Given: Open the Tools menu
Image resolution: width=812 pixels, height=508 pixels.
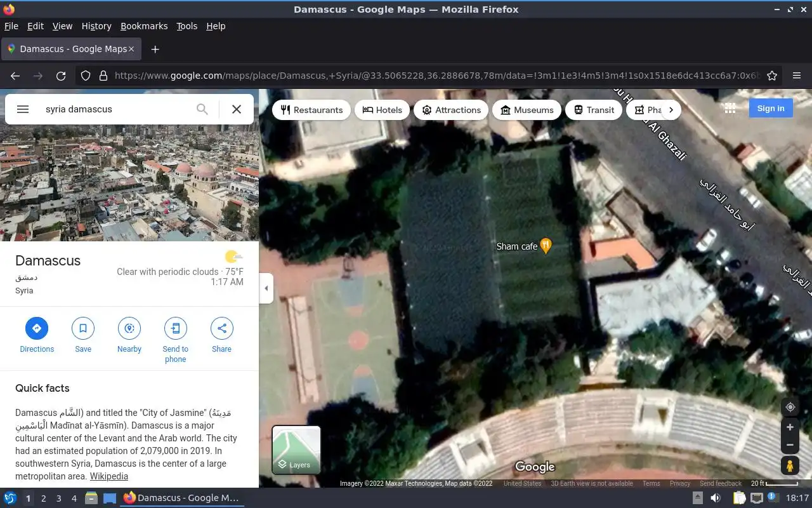Looking at the screenshot, I should point(187,26).
